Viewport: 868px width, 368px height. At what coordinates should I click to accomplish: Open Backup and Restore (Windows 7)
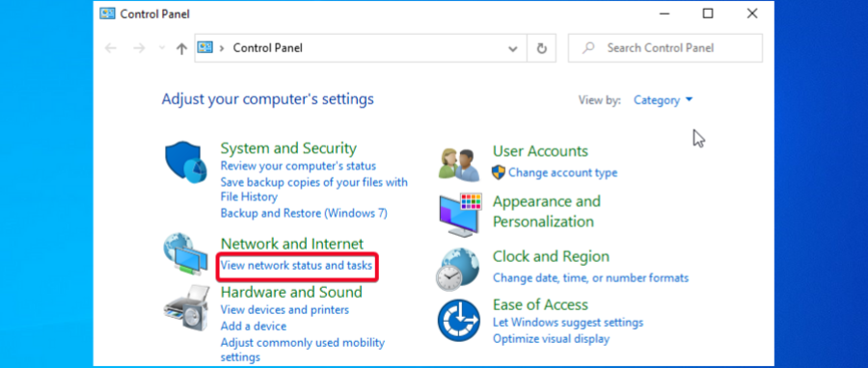(304, 213)
